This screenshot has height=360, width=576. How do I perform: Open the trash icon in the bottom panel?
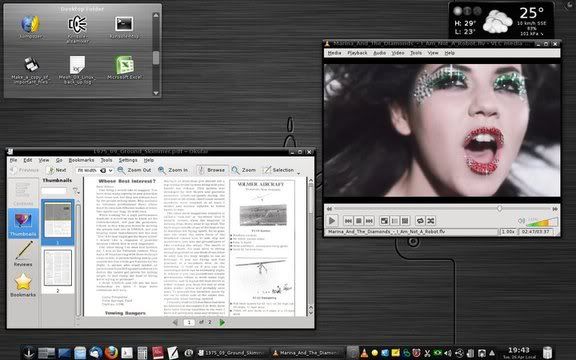(x=547, y=353)
